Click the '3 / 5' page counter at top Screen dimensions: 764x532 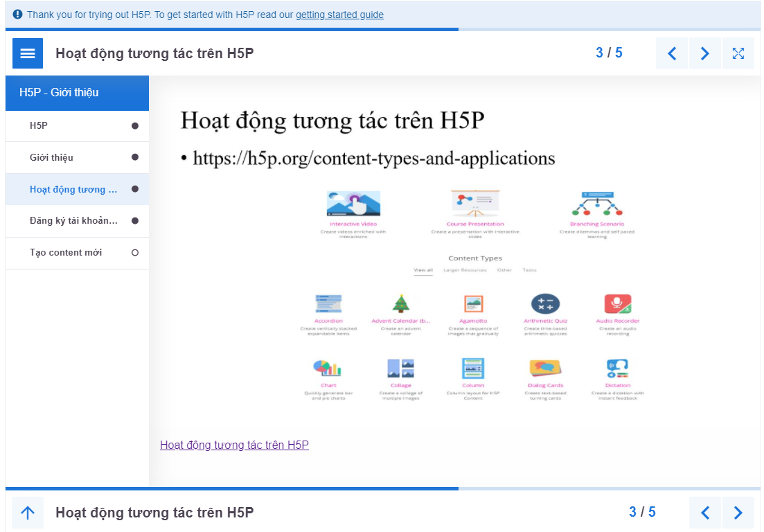[x=609, y=53]
